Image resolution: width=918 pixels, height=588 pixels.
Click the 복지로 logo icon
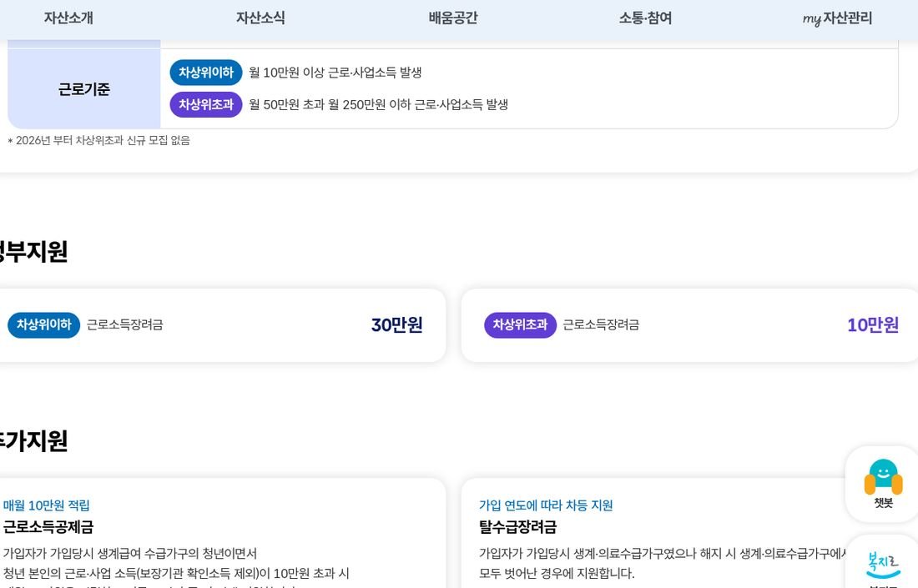point(883,565)
